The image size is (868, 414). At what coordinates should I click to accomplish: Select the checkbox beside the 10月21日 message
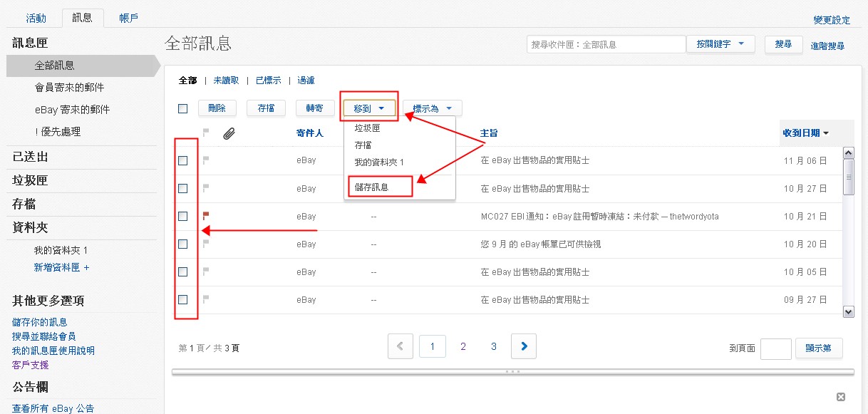182,214
